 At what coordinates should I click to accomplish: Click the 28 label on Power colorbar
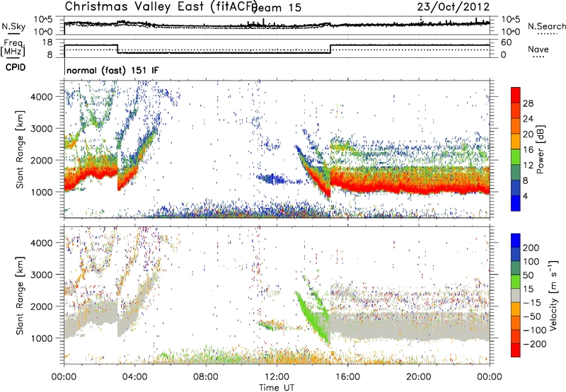pos(528,103)
